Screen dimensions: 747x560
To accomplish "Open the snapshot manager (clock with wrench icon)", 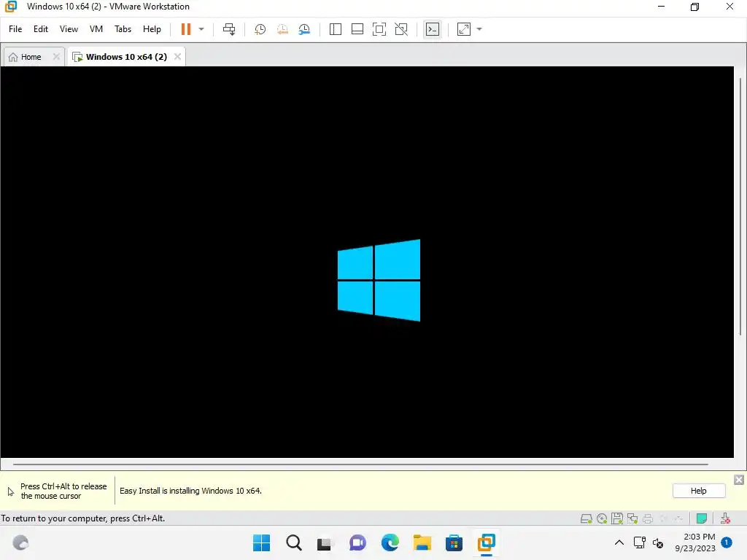I will pyautogui.click(x=304, y=29).
